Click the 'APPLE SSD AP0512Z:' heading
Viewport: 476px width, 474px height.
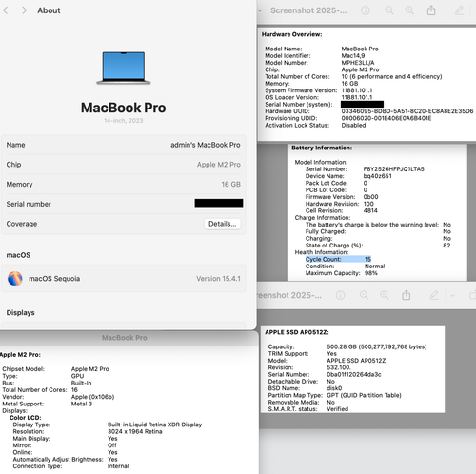coord(297,332)
